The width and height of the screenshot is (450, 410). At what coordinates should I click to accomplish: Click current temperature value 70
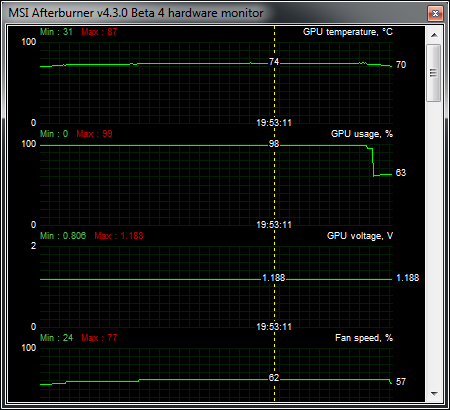[x=401, y=65]
